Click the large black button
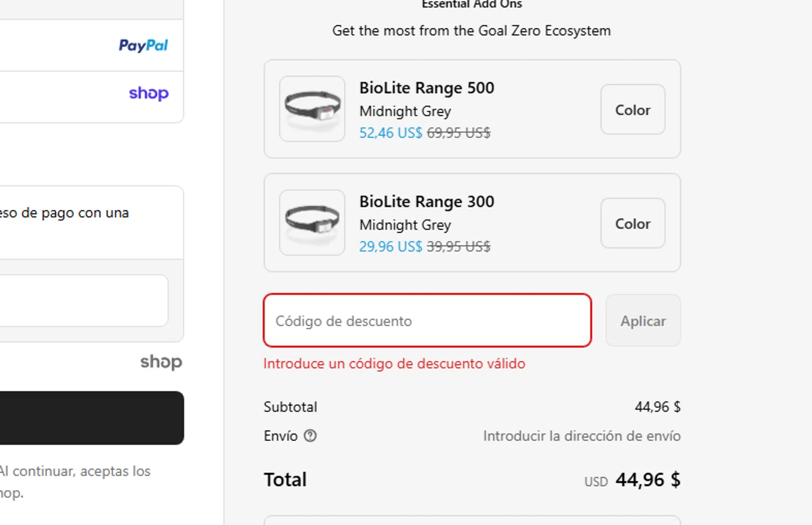The width and height of the screenshot is (812, 525). click(91, 418)
